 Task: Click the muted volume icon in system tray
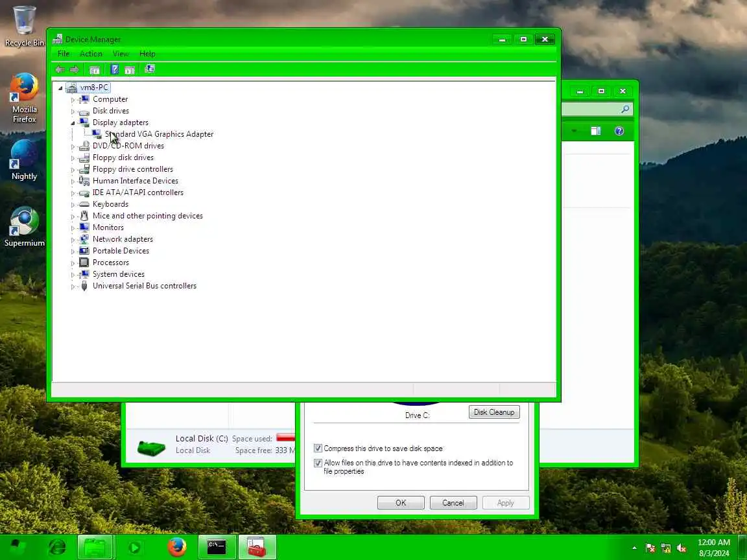(x=682, y=548)
